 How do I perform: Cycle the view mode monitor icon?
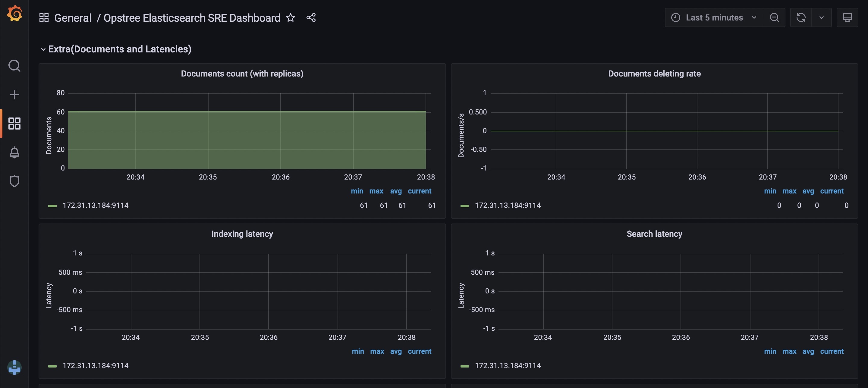tap(847, 17)
